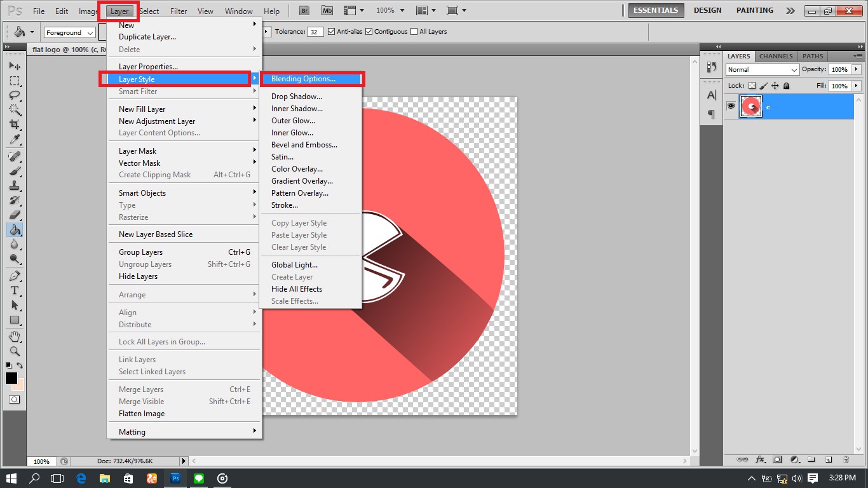Toggle Quick Mask mode

pyautogui.click(x=14, y=400)
